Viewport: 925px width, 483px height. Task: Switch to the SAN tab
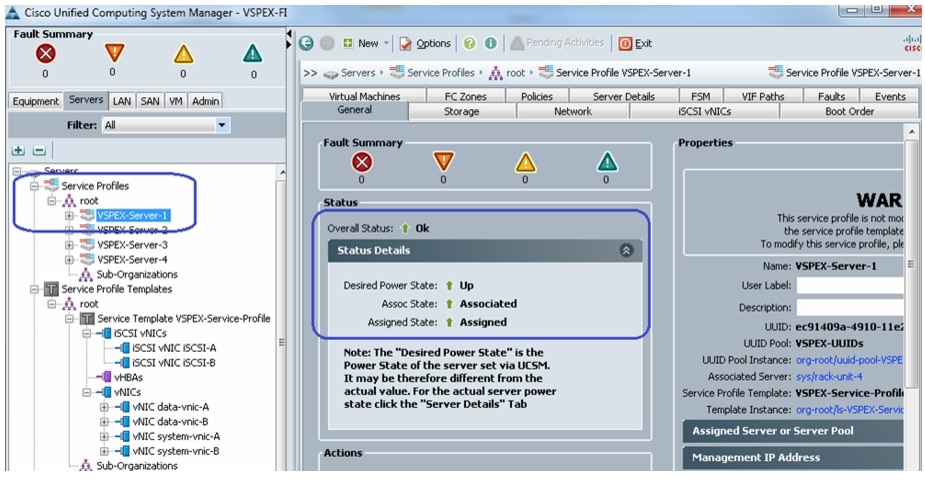pos(150,101)
